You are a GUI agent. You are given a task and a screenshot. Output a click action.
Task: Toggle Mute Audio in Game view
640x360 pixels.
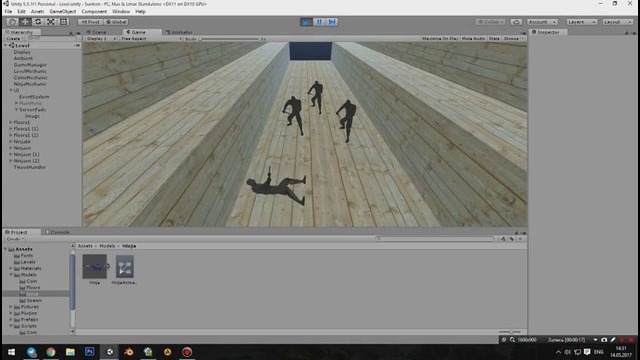[473, 38]
